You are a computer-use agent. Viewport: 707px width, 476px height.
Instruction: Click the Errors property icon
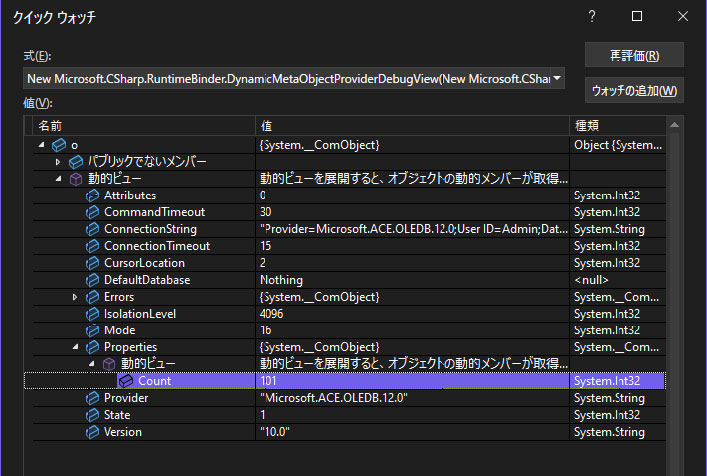point(92,298)
